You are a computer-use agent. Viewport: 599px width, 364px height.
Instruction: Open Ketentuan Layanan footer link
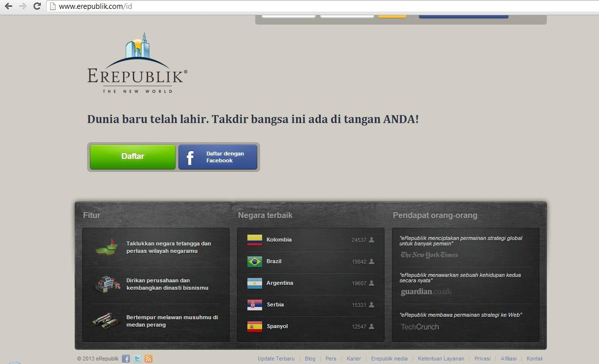pos(441,359)
